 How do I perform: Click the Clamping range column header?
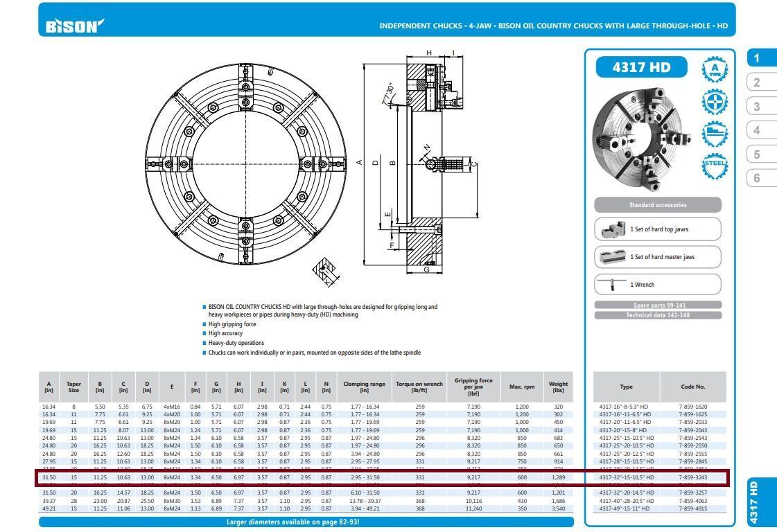(364, 387)
